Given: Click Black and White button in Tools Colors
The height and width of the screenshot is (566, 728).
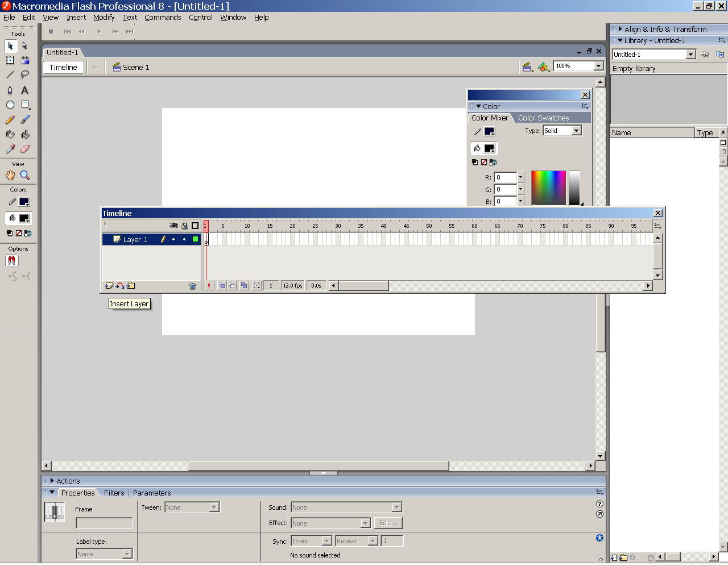Looking at the screenshot, I should point(10,233).
